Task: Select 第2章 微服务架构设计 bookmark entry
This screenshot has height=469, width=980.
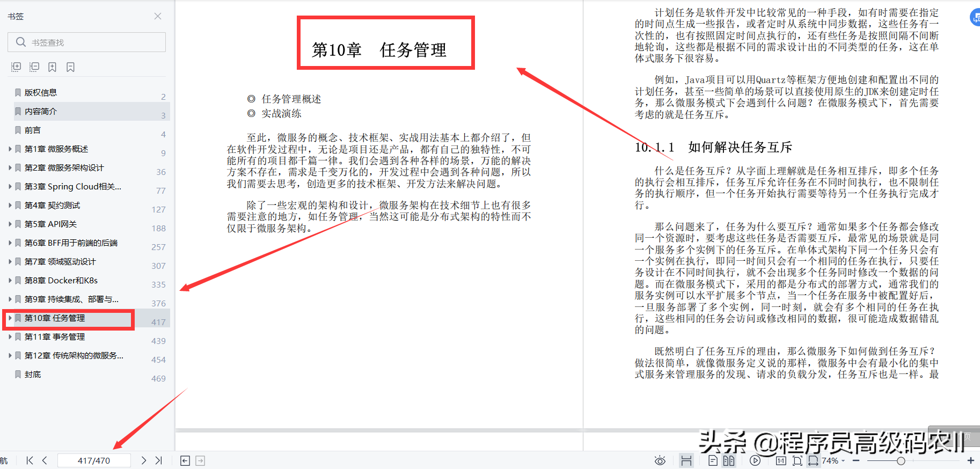Action: click(64, 167)
